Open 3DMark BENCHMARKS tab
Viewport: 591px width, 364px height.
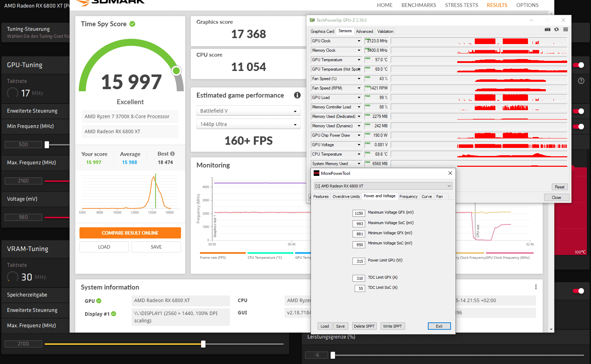click(419, 5)
